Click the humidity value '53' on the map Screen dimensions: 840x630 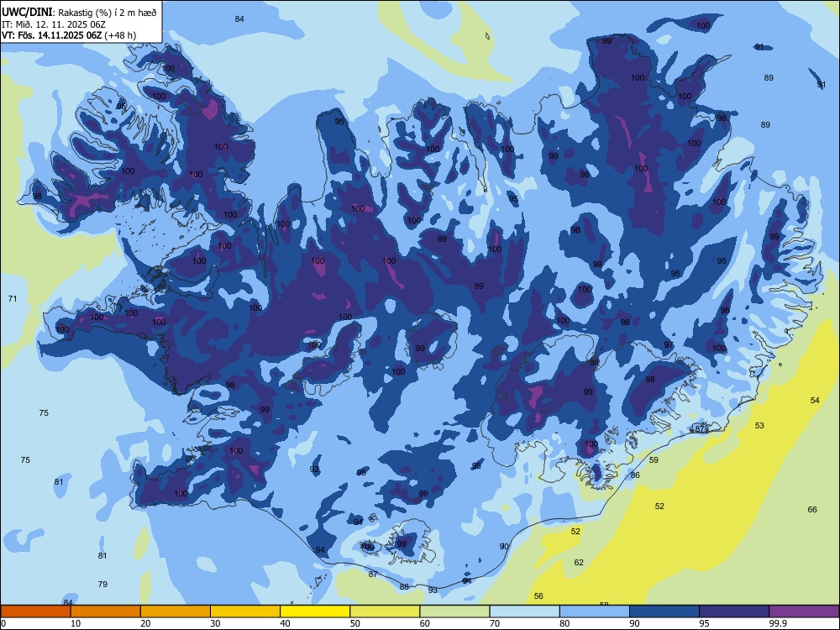tap(759, 425)
